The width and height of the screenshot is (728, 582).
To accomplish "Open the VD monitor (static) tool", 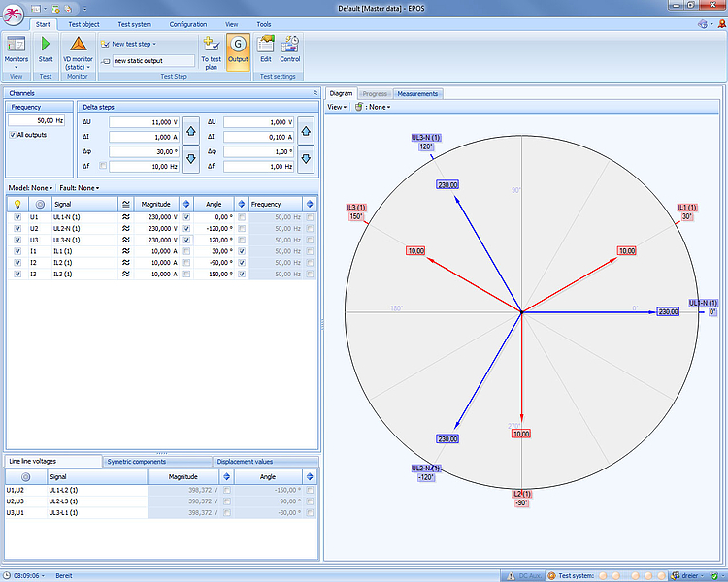I will coord(79,46).
